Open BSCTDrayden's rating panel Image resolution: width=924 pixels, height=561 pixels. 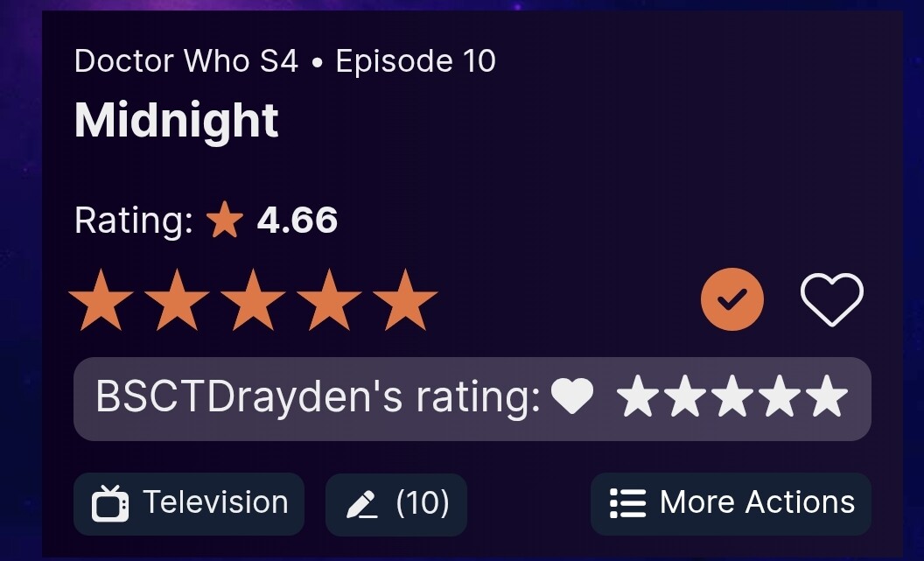click(x=472, y=399)
